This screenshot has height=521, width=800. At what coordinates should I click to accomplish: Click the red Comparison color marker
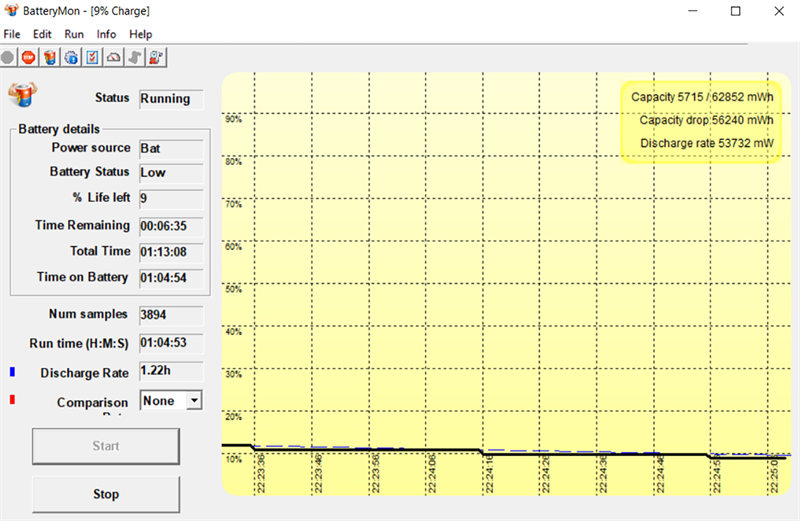(12, 400)
